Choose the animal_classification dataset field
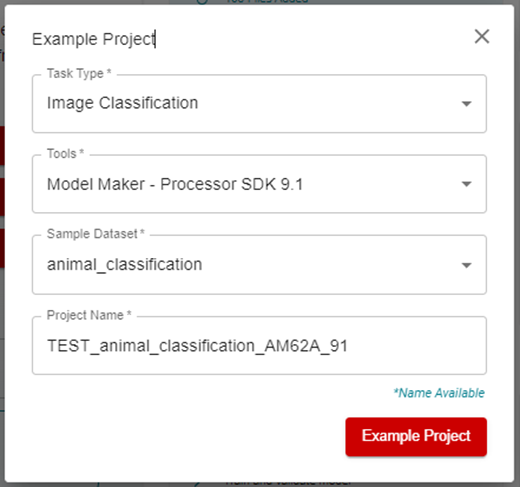Screen dimensions: 520x487 [259, 265]
